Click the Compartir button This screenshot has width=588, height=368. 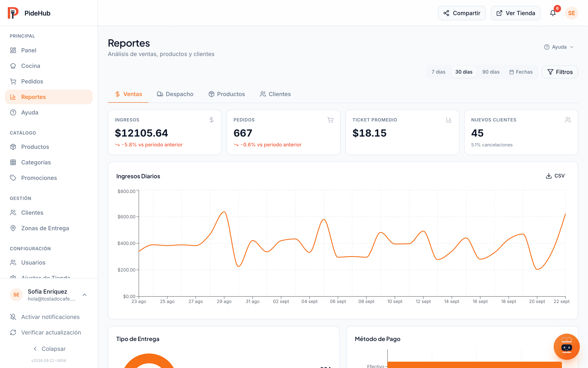coord(462,13)
